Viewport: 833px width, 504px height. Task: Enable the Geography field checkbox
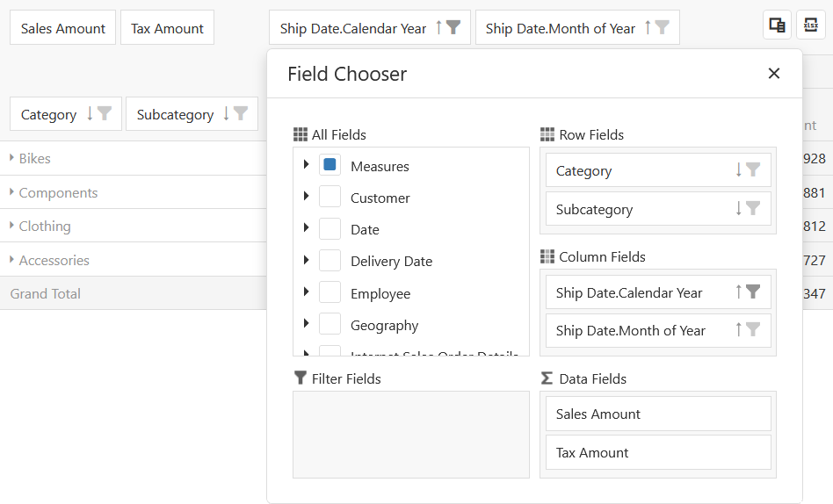click(x=330, y=324)
